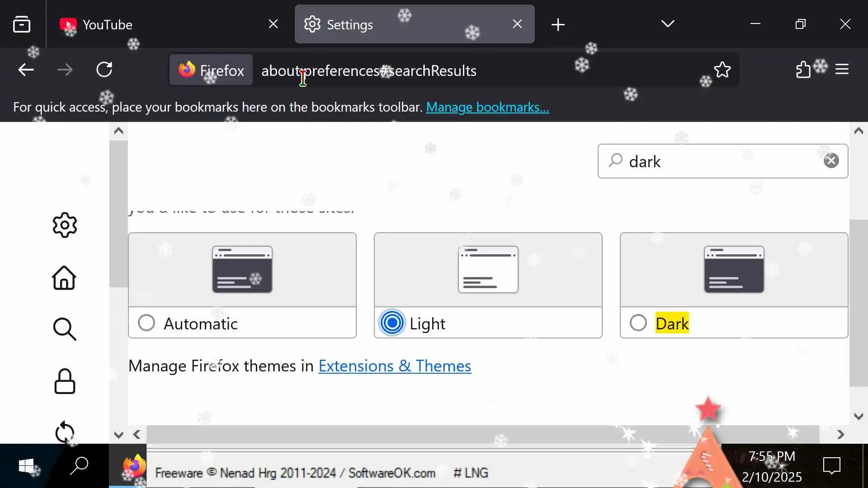868x488 pixels.
Task: Select the Automatic website appearance option
Action: pyautogui.click(x=146, y=323)
